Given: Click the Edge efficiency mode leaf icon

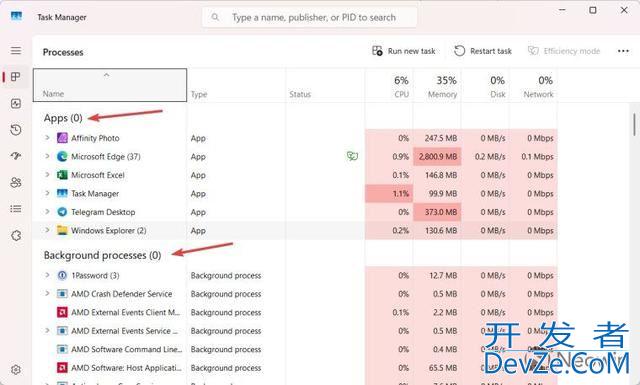Looking at the screenshot, I should pyautogui.click(x=352, y=156).
